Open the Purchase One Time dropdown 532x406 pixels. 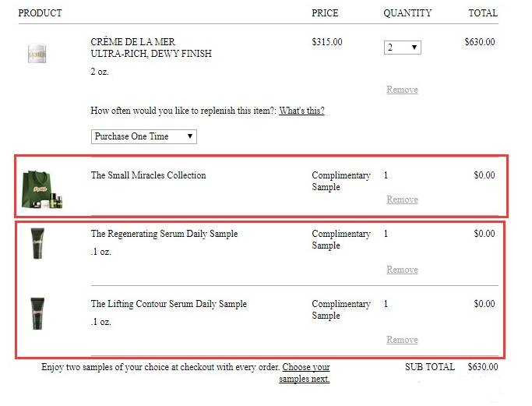[144, 136]
